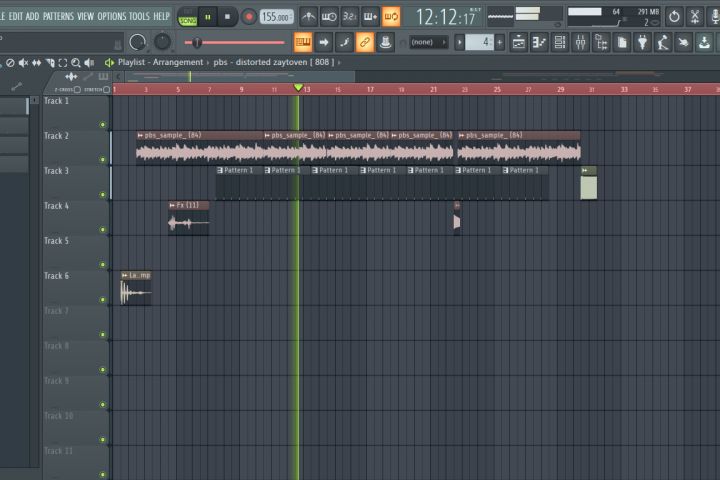
Task: Click the 155.000 tempo field
Action: pyautogui.click(x=276, y=17)
